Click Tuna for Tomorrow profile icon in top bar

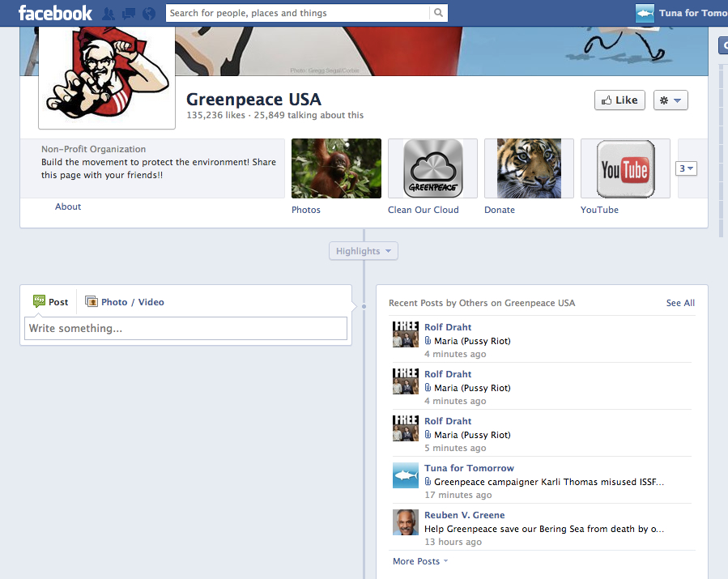click(x=645, y=13)
